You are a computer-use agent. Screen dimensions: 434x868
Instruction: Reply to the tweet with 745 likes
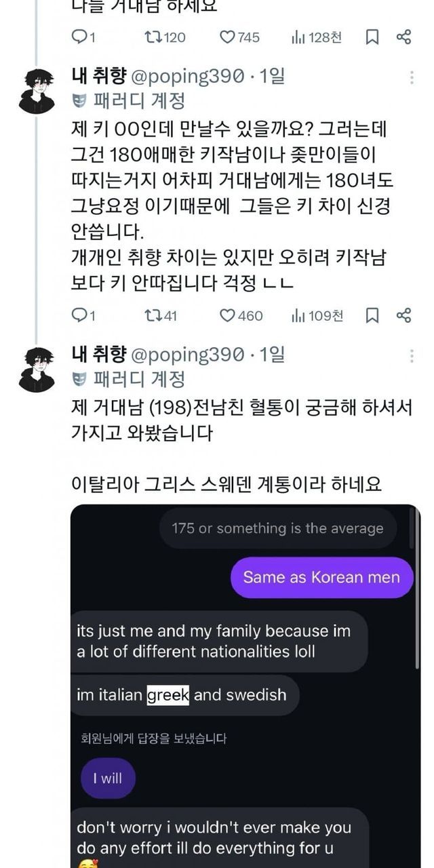point(79,38)
